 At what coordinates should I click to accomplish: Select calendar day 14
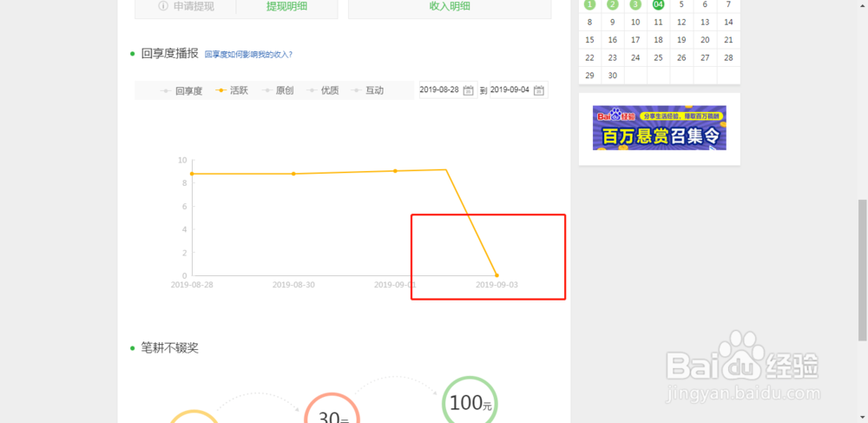[x=728, y=22]
